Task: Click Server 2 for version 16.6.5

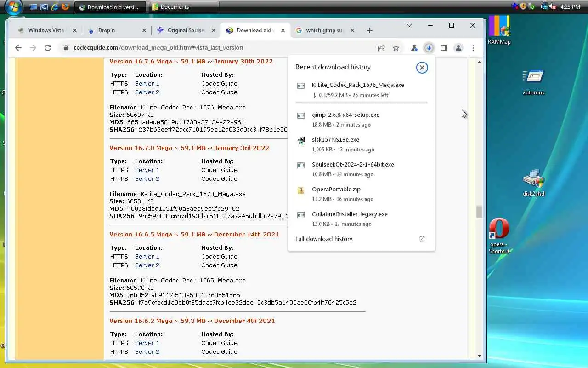Action: tap(147, 265)
